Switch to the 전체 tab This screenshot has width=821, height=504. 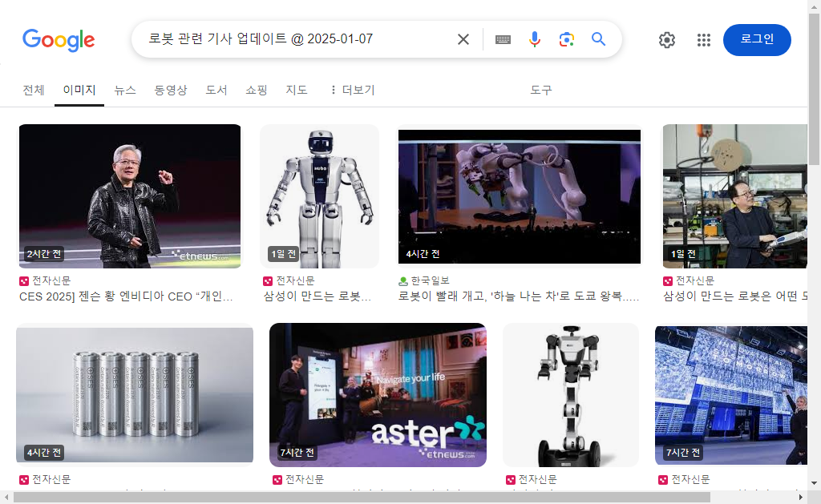coord(34,90)
